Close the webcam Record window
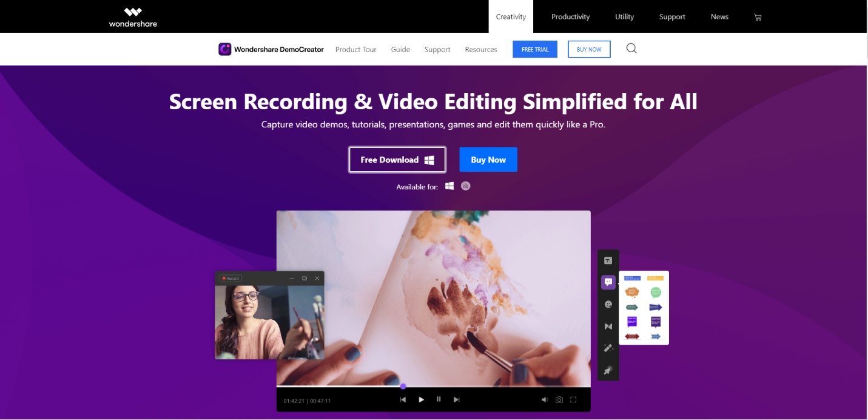The image size is (868, 420). click(317, 278)
